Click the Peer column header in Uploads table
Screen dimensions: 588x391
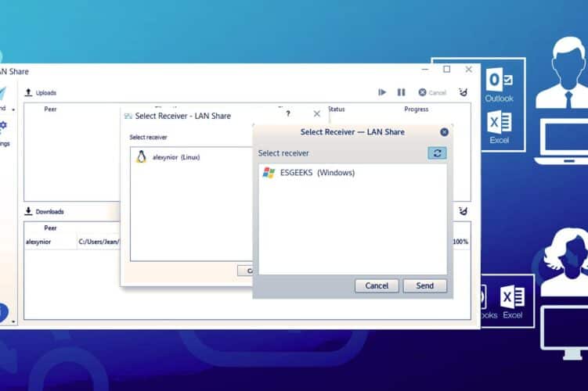(50, 109)
